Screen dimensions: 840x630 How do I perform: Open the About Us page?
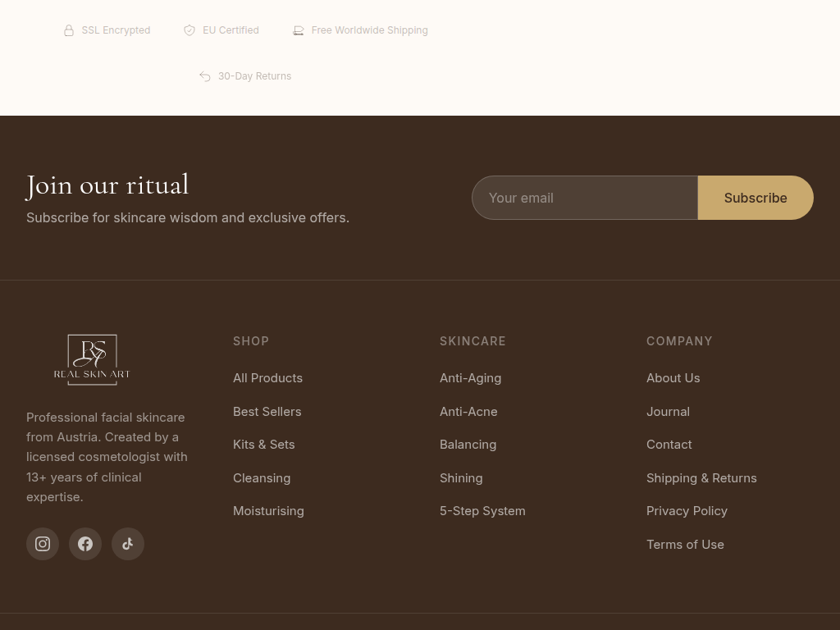[x=673, y=378]
